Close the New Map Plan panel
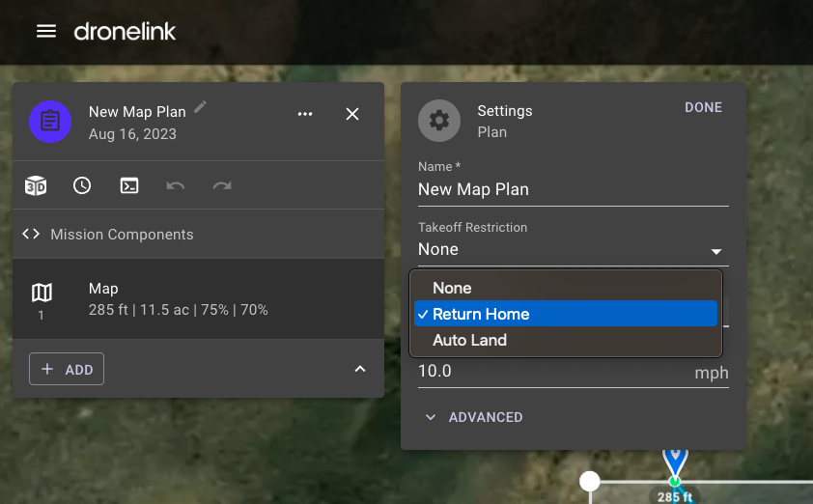 click(x=352, y=114)
